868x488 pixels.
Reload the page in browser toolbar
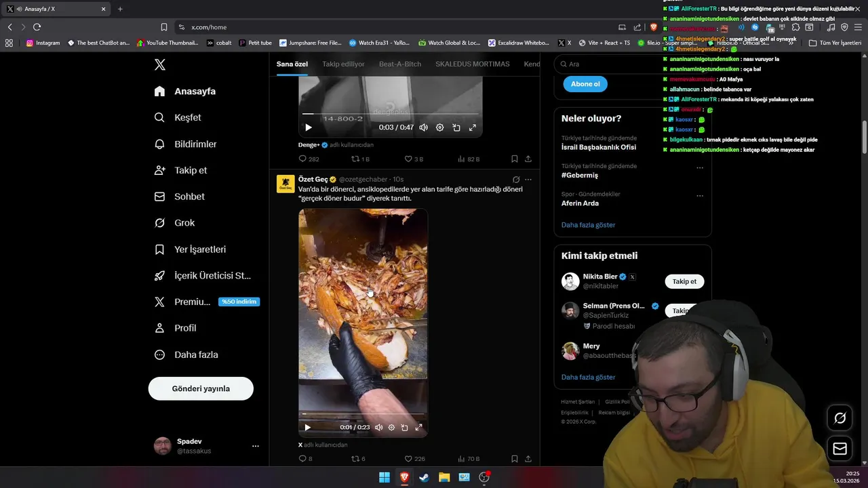click(37, 27)
